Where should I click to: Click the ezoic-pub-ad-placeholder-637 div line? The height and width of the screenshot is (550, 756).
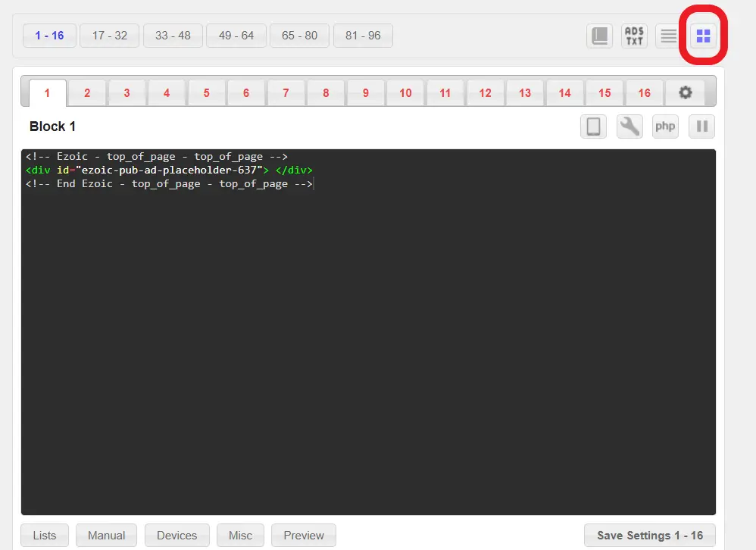pos(169,170)
